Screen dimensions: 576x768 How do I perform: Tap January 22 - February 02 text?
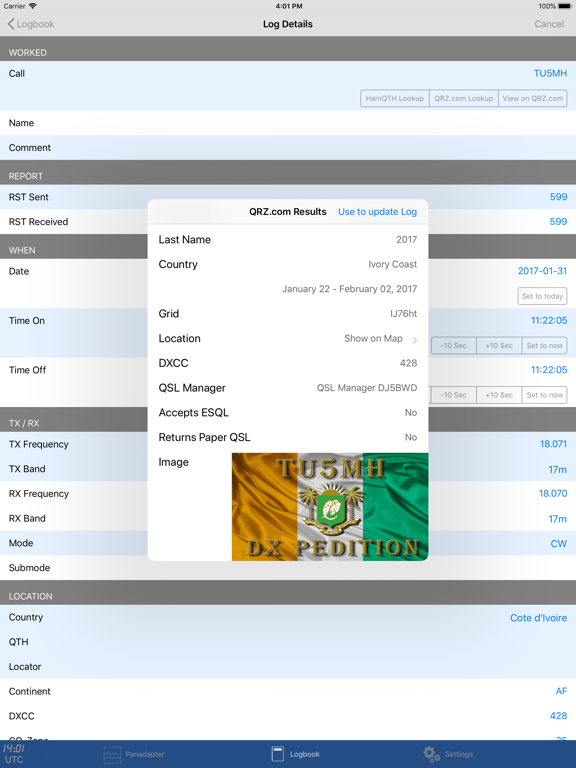coord(349,289)
